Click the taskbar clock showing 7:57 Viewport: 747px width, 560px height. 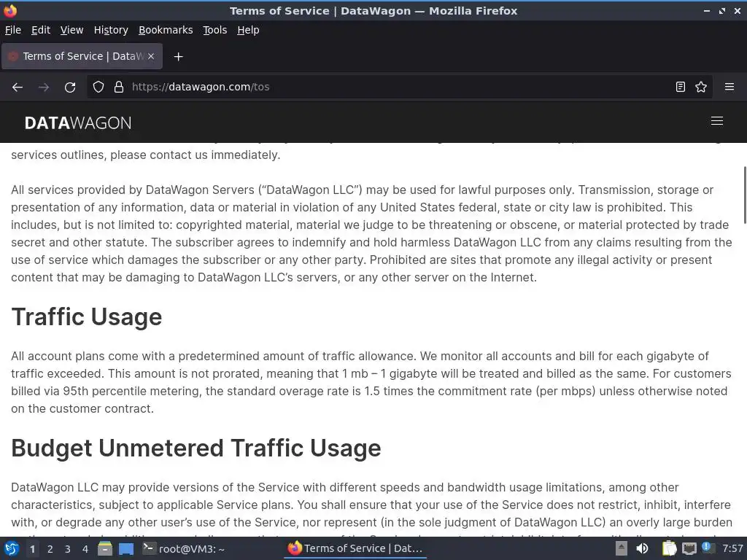click(x=732, y=548)
